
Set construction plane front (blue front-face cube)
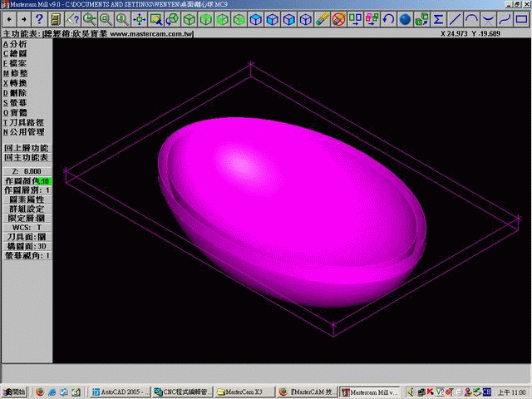coord(272,19)
